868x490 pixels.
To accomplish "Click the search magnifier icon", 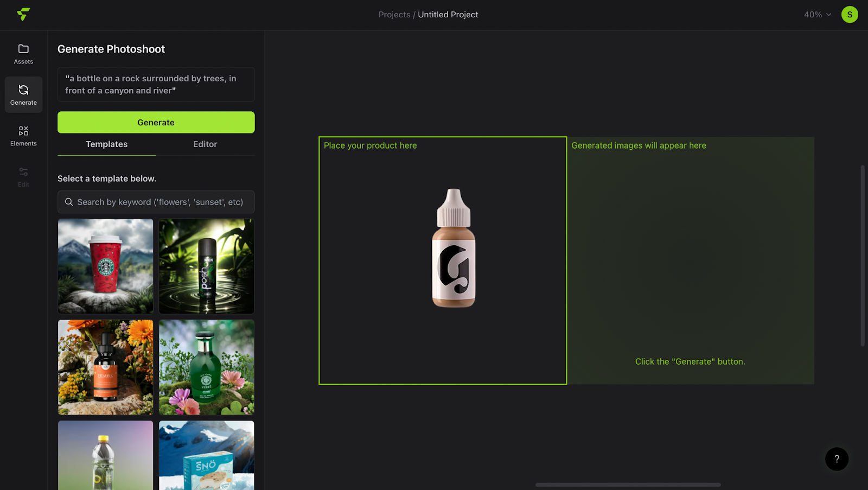I will [69, 202].
